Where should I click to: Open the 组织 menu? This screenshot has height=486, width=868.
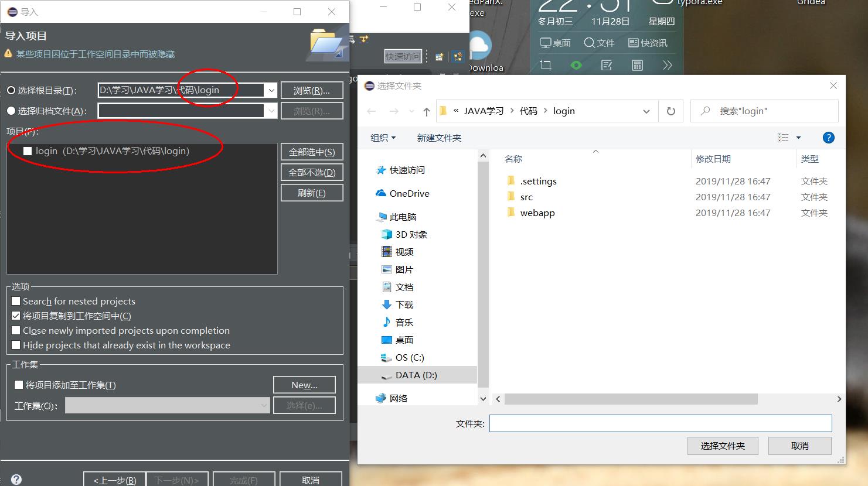click(x=383, y=138)
